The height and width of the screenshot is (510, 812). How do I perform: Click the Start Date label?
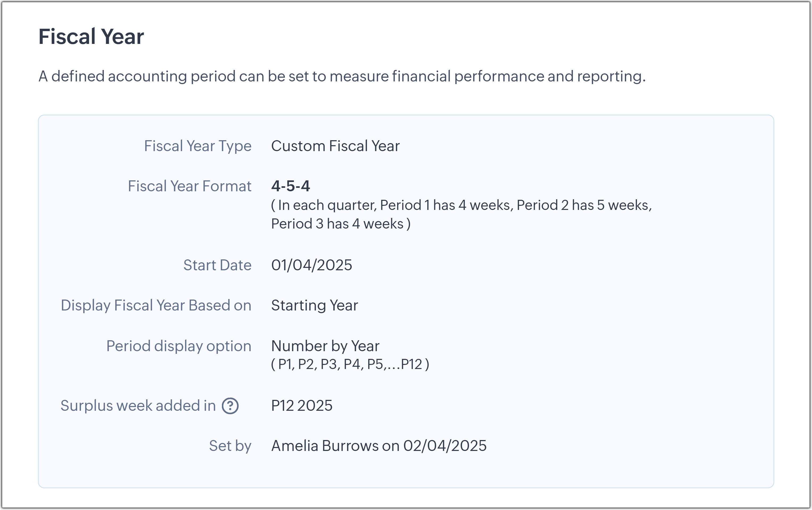[x=217, y=265]
